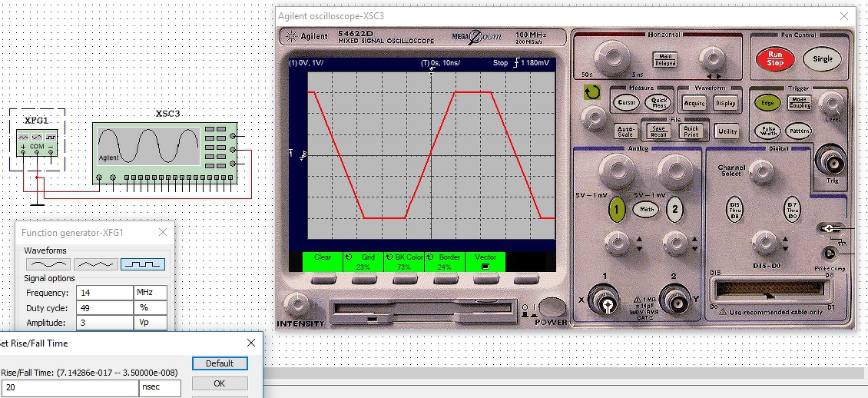
Task: Click the horizontal scrollbar of the schematic
Action: (x=565, y=375)
